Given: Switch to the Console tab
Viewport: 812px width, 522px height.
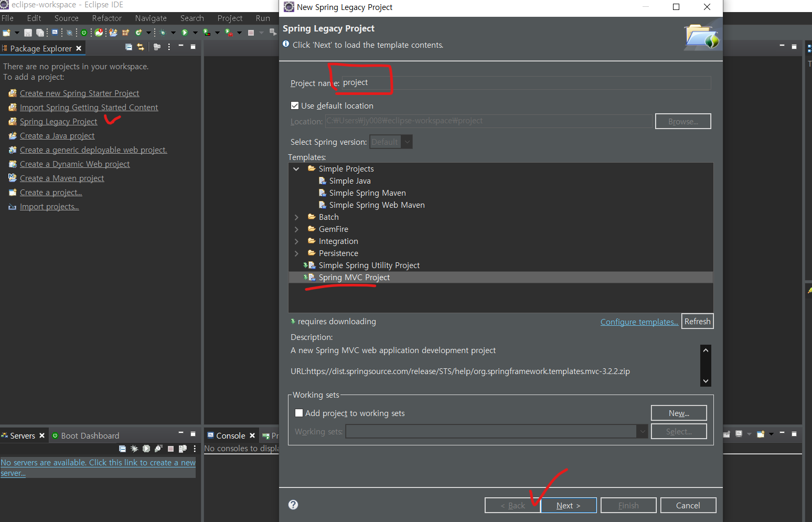Looking at the screenshot, I should click(231, 435).
